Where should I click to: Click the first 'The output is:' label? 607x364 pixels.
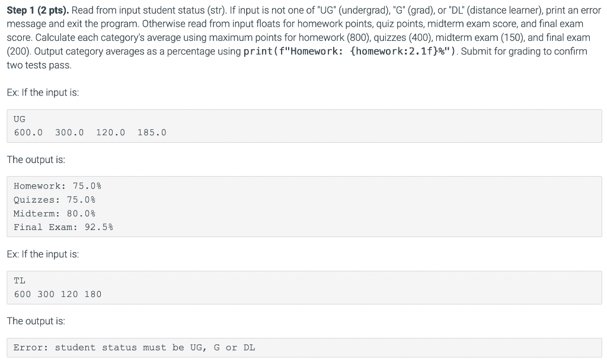[36, 159]
